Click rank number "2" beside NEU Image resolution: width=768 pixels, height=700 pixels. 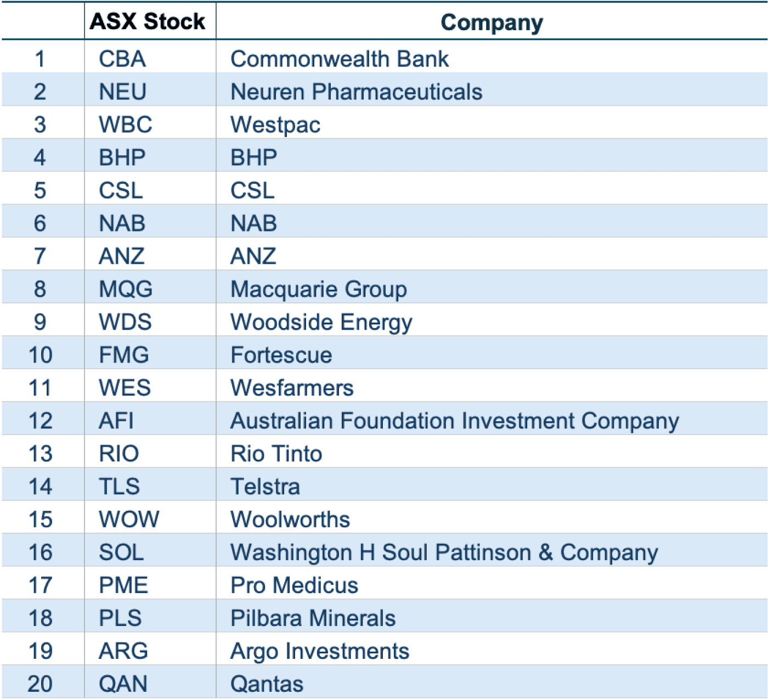pos(40,92)
